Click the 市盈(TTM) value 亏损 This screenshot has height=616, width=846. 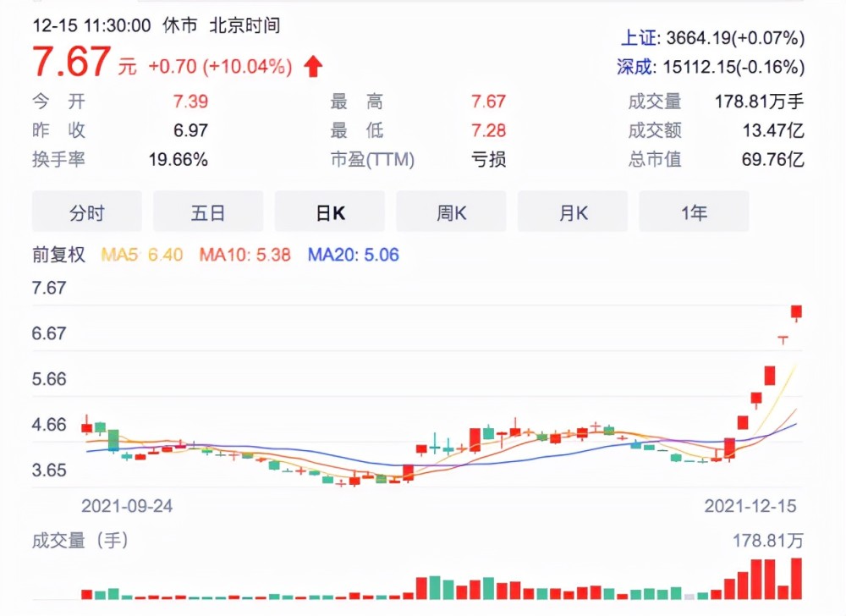[489, 160]
